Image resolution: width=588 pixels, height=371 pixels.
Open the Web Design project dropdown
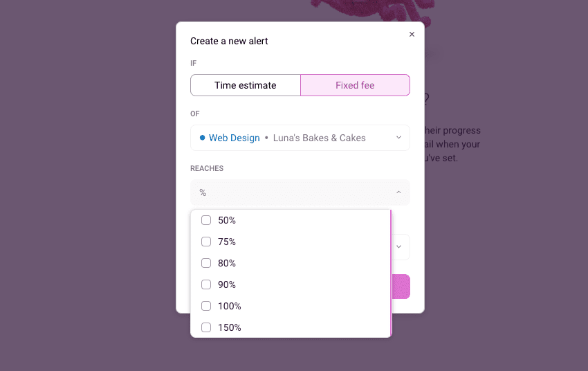coord(300,138)
